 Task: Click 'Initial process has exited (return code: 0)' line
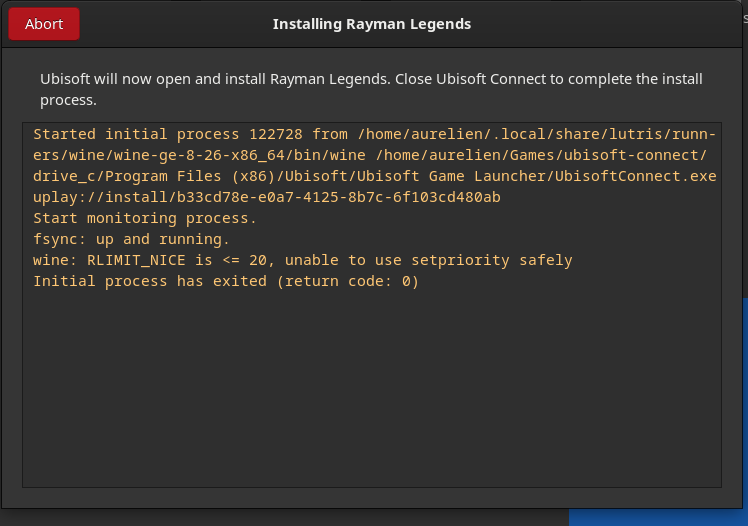click(226, 281)
